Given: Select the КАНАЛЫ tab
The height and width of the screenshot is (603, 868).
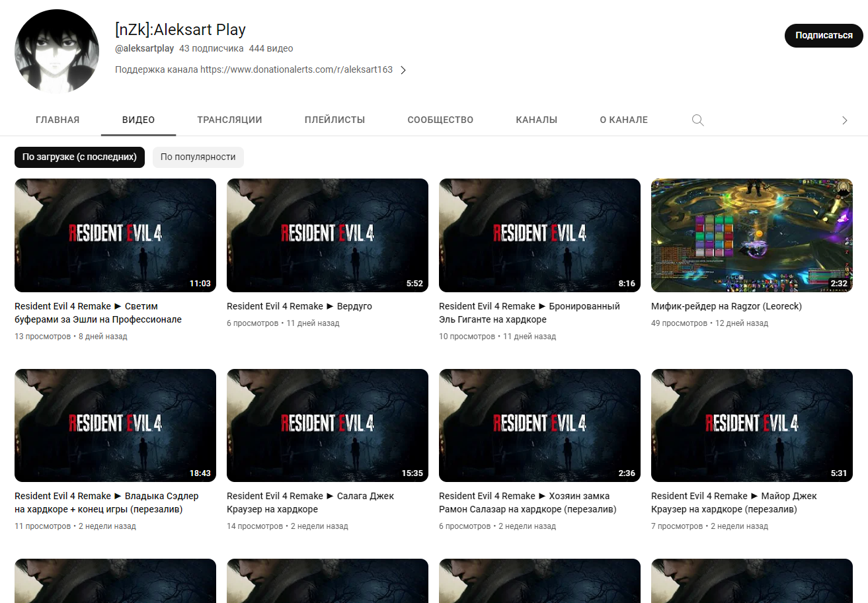Looking at the screenshot, I should tap(536, 120).
